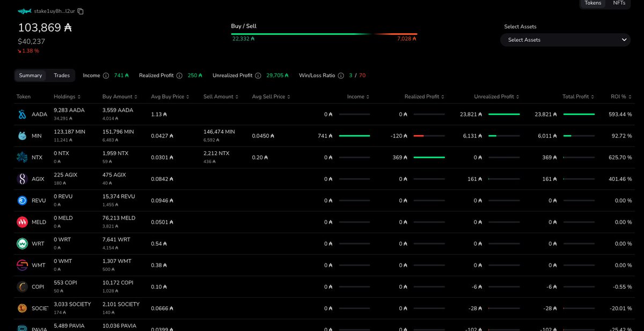This screenshot has width=644, height=331.
Task: Click the WMT token name
Action: [x=39, y=265]
